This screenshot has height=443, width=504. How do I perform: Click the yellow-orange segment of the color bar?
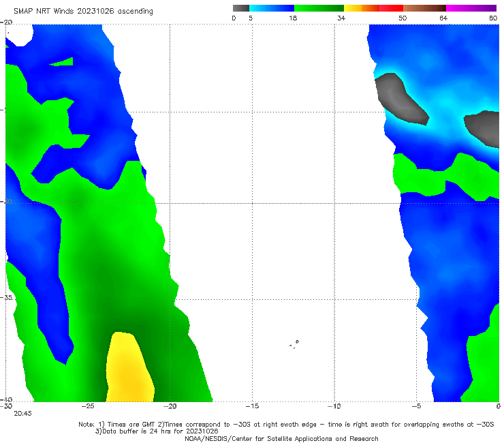point(362,8)
